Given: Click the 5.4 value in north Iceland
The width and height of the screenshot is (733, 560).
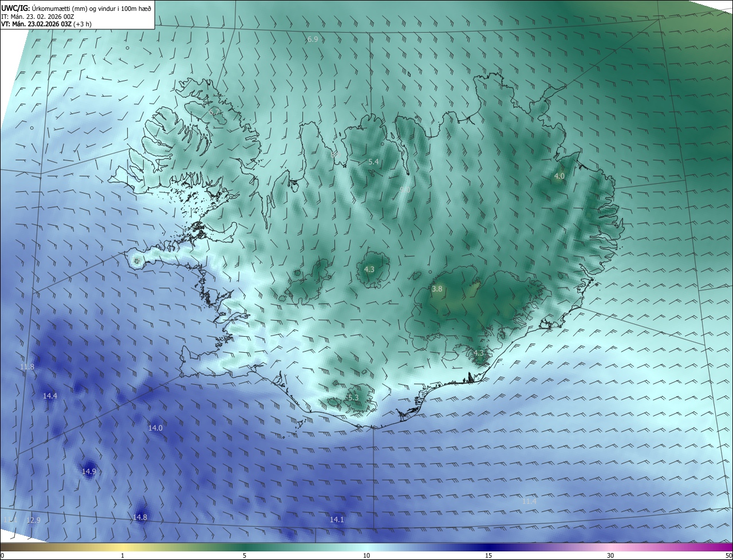Looking at the screenshot, I should pyautogui.click(x=373, y=162).
